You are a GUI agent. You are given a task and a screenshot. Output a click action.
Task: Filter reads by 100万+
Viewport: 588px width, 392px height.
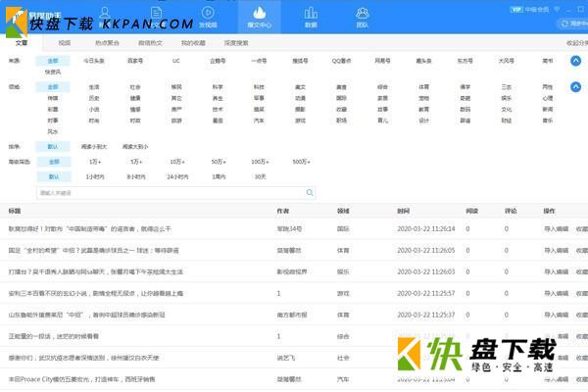[x=260, y=162]
